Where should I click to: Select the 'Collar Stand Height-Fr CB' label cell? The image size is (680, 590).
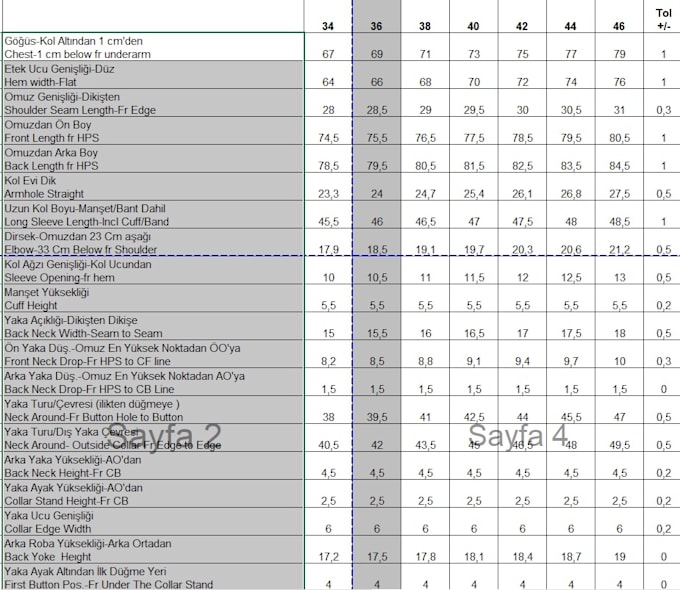click(x=153, y=494)
